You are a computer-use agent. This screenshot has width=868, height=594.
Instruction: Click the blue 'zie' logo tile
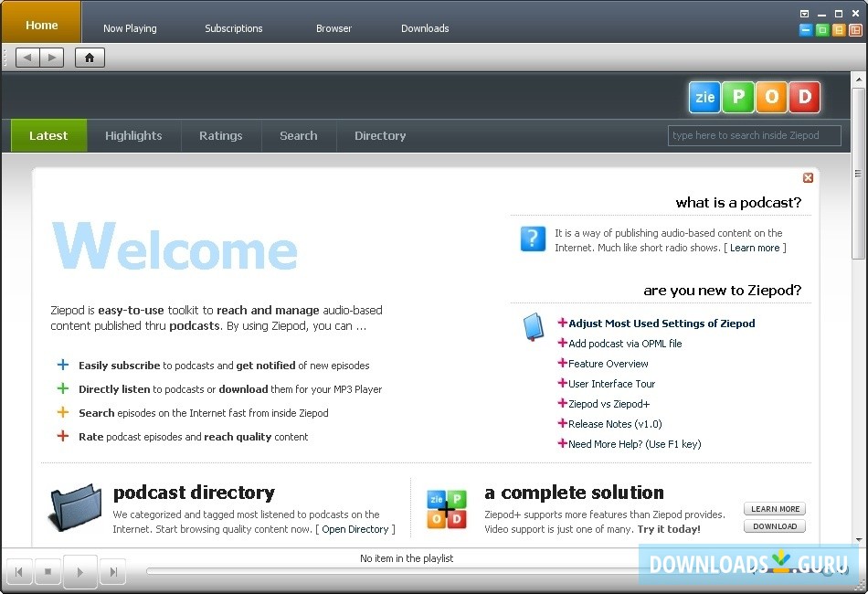coord(704,98)
